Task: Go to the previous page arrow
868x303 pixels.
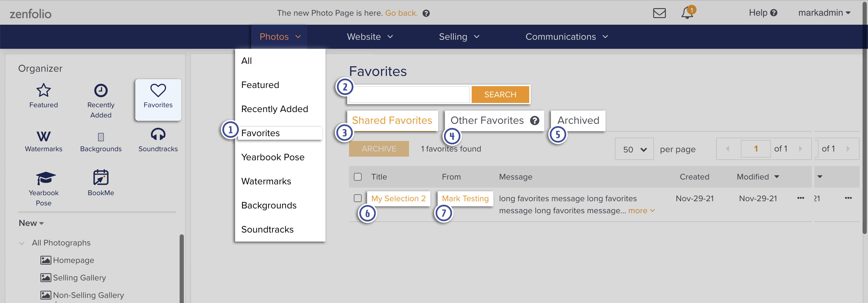Action: point(728,149)
